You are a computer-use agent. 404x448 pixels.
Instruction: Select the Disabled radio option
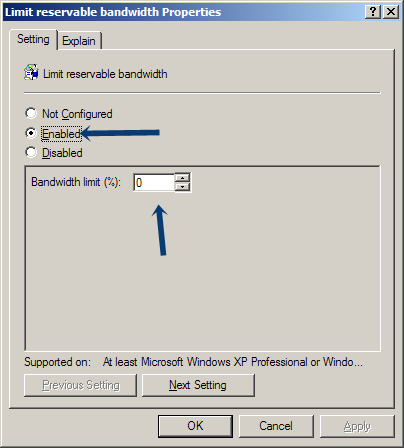click(31, 152)
